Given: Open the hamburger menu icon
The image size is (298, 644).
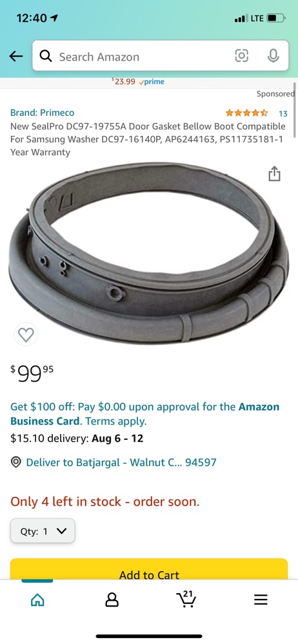Looking at the screenshot, I should tap(261, 600).
